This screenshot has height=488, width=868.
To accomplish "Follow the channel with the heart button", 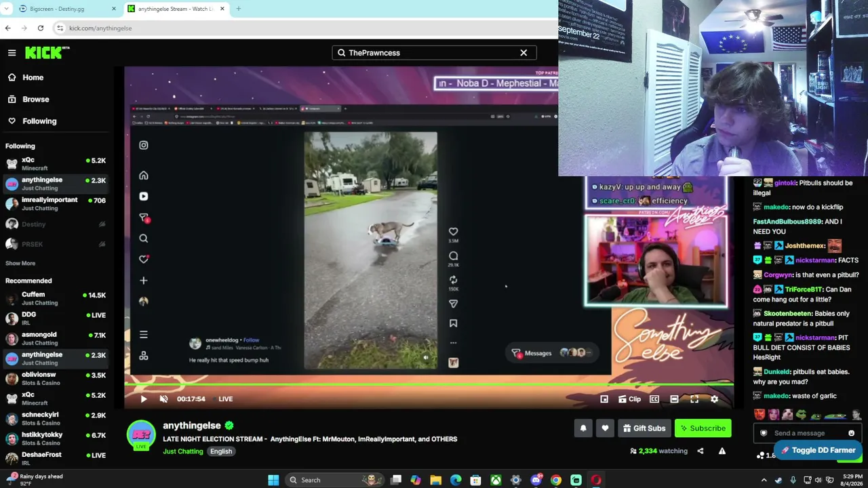I will [605, 428].
